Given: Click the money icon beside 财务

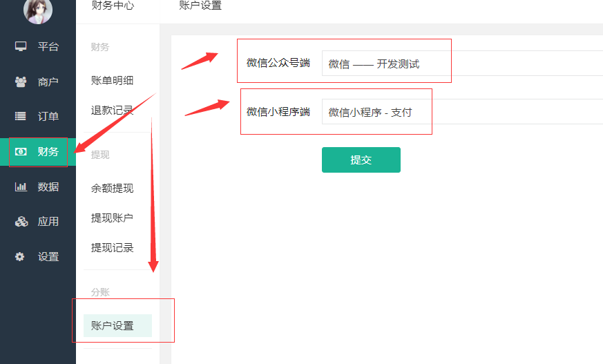Looking at the screenshot, I should click(21, 151).
